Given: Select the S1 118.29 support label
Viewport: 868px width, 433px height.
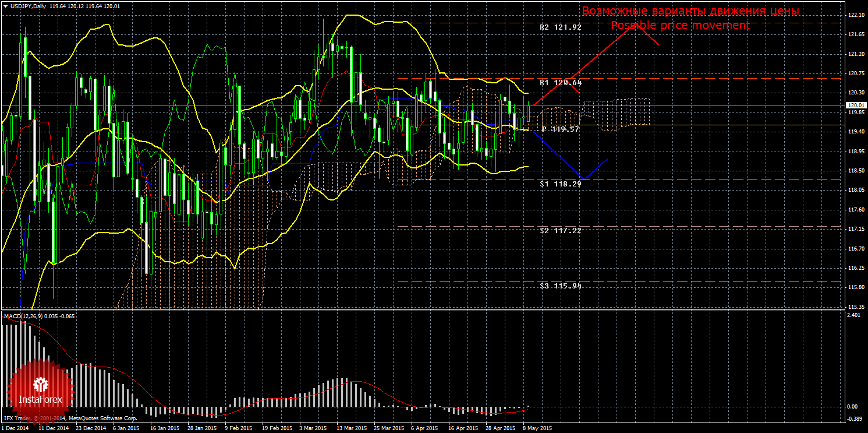Looking at the screenshot, I should (560, 184).
